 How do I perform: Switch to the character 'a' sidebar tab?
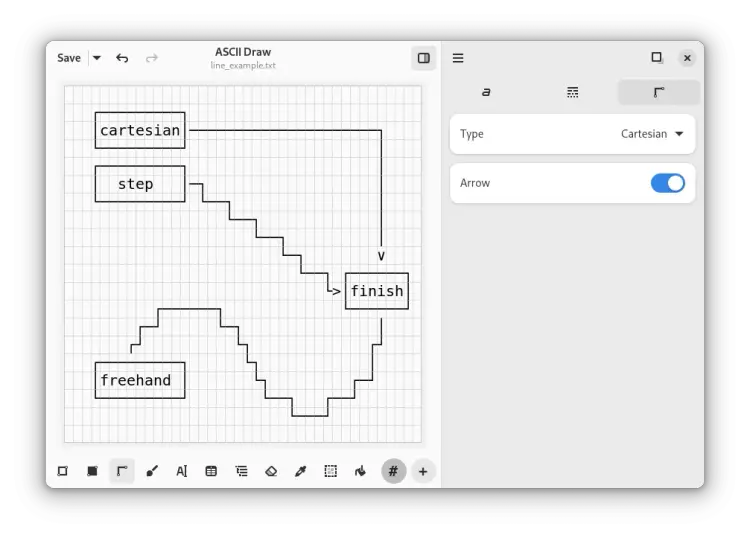click(486, 92)
